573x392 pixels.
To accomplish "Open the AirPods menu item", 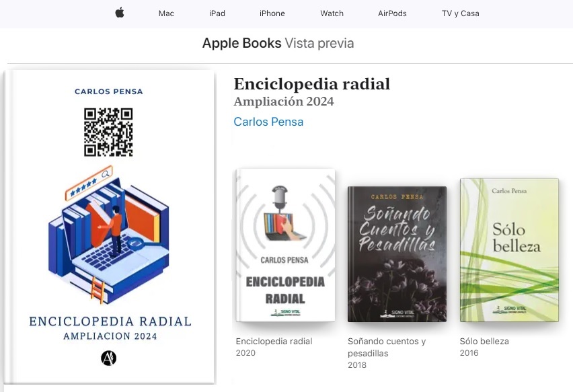I will (392, 13).
